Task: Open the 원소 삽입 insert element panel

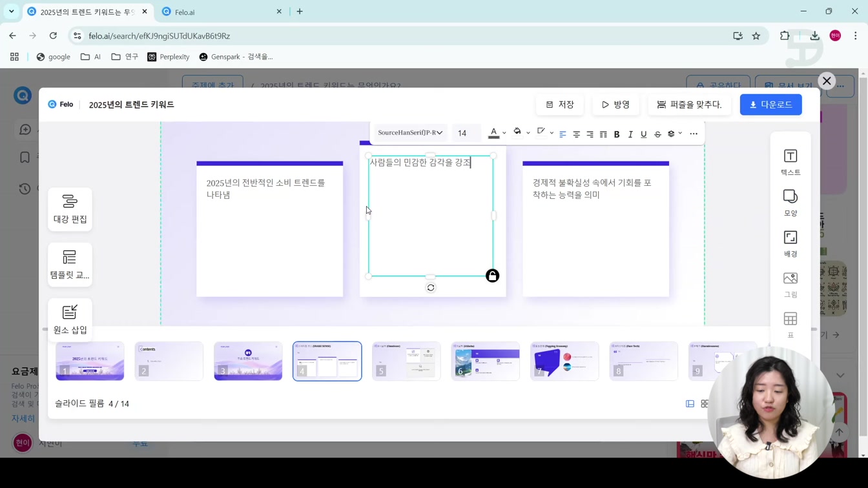Action: [x=70, y=320]
